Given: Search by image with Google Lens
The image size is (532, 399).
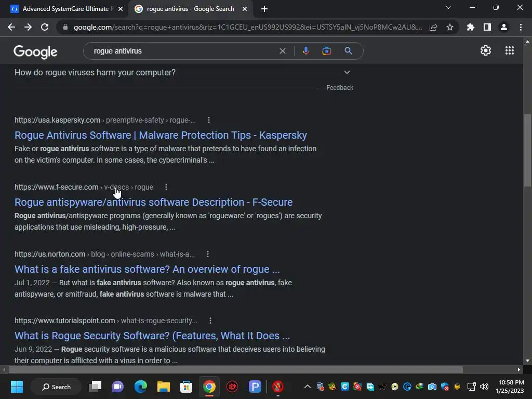Looking at the screenshot, I should [326, 51].
